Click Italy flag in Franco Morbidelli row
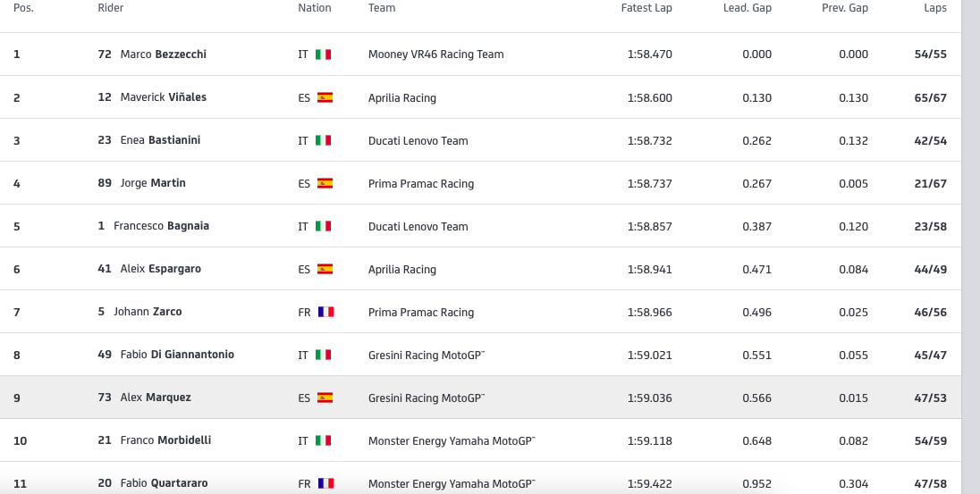This screenshot has height=494, width=980. (323, 441)
